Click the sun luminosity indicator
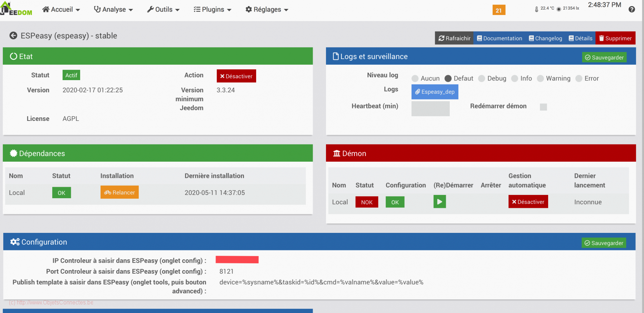This screenshot has width=644, height=313. [x=568, y=9]
